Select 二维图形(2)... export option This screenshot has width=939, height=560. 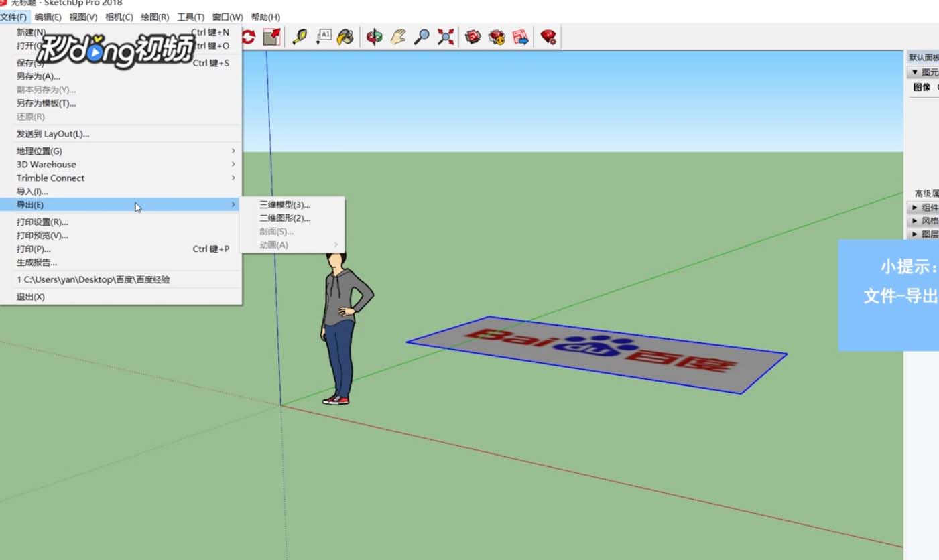[x=292, y=218]
